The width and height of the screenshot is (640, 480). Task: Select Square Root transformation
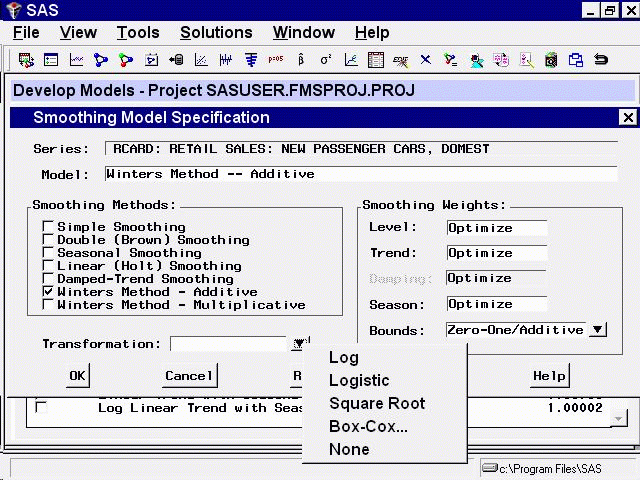coord(377,403)
